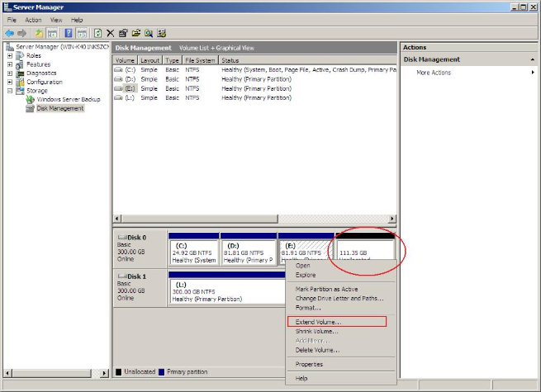Screen dimensions: 541x392
Task: Select the (C:) 24.92 GB partition block
Action: [193, 249]
